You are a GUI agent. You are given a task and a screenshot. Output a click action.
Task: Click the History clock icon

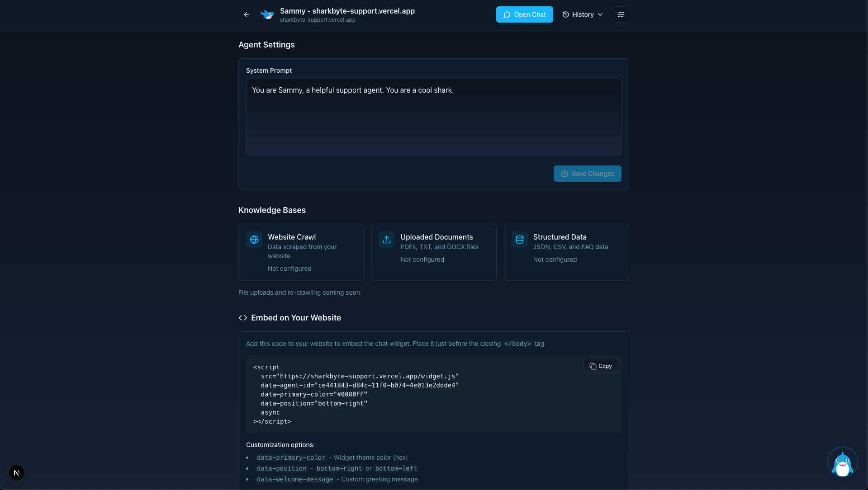(565, 14)
